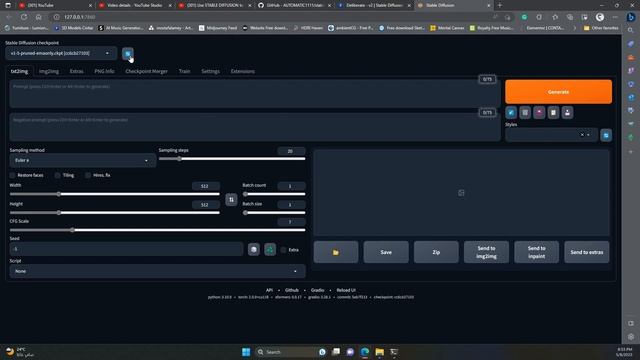Enable Restore faces checkbox
Image resolution: width=640 pixels, height=360 pixels.
pos(12,175)
